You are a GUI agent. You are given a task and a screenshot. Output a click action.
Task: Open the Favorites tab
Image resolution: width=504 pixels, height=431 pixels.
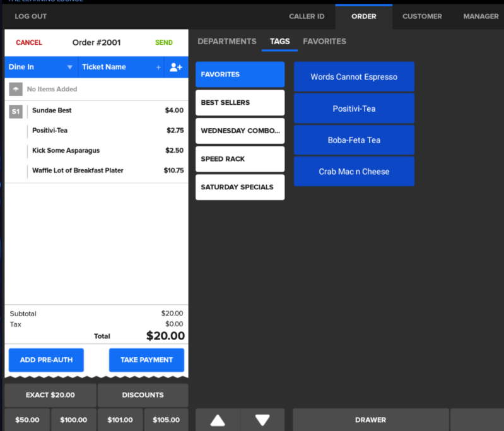pos(324,42)
